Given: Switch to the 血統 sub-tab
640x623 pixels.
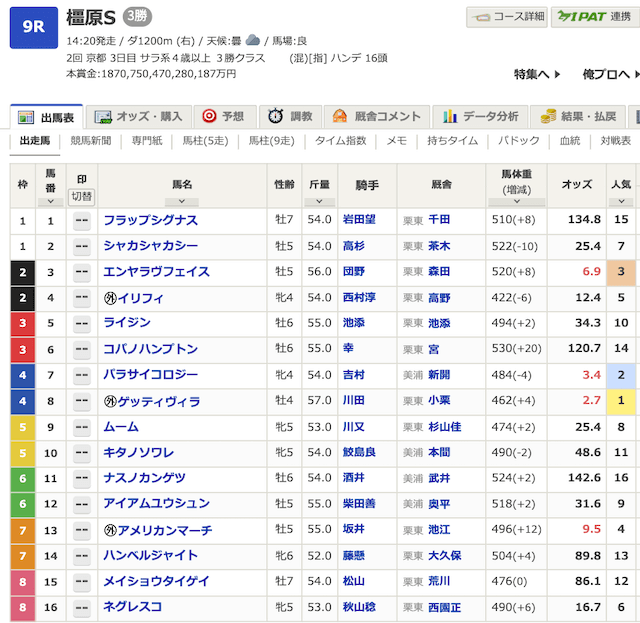Looking at the screenshot, I should [x=569, y=141].
